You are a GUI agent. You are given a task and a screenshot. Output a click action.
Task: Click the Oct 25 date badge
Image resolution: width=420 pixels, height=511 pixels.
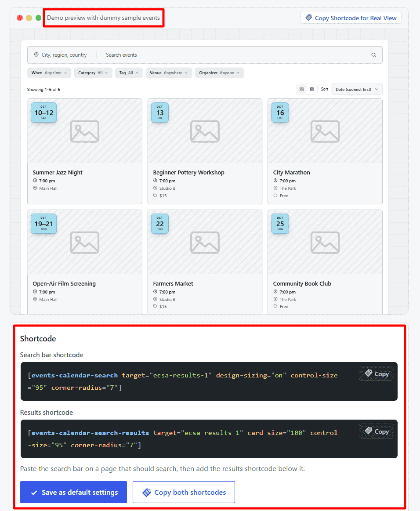coord(280,224)
